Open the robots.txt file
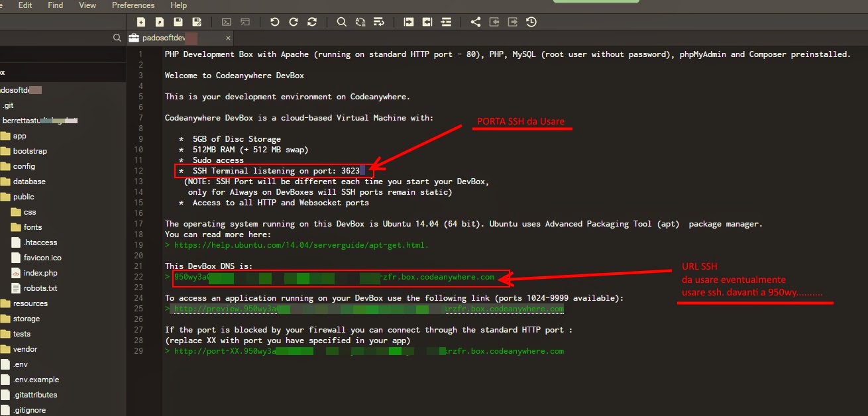The height and width of the screenshot is (416, 868). click(40, 288)
